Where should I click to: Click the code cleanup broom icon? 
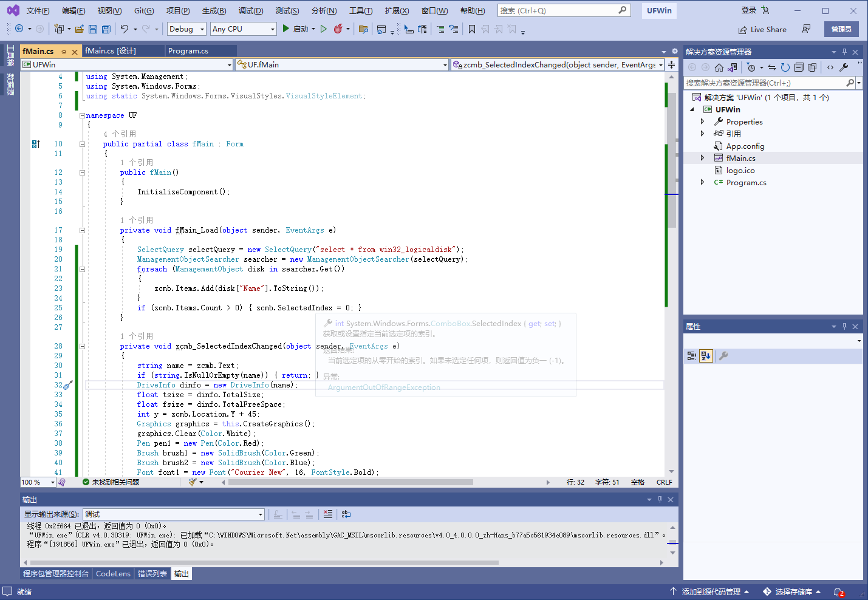click(193, 482)
